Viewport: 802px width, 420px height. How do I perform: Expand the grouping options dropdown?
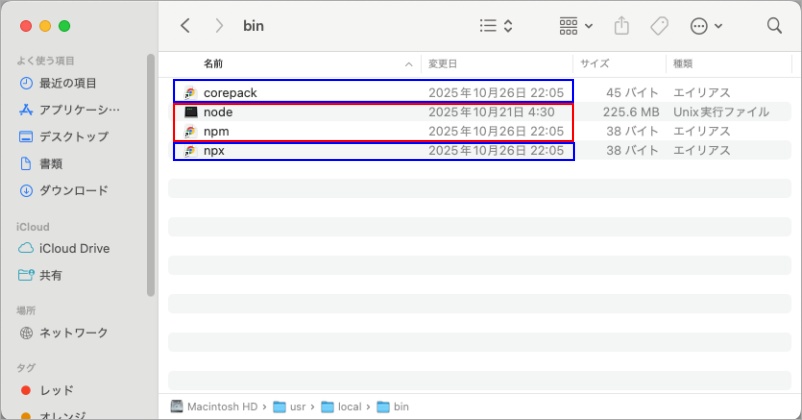point(575,26)
